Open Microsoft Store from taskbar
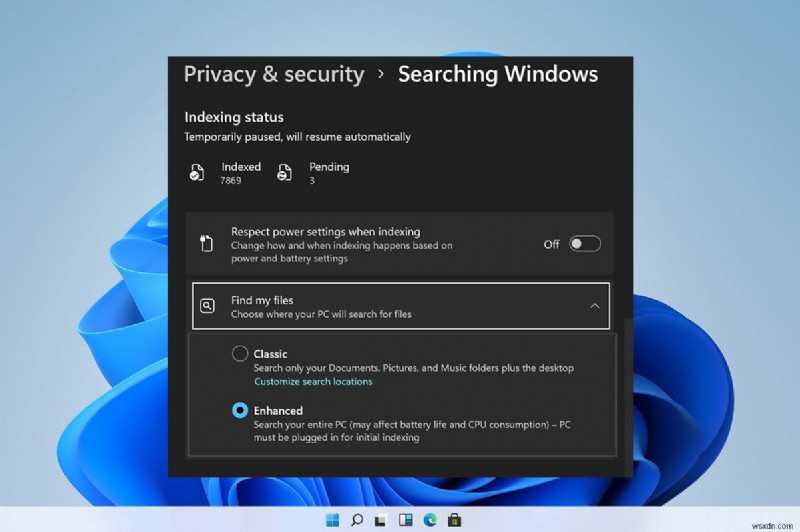This screenshot has height=532, width=800. [x=454, y=520]
